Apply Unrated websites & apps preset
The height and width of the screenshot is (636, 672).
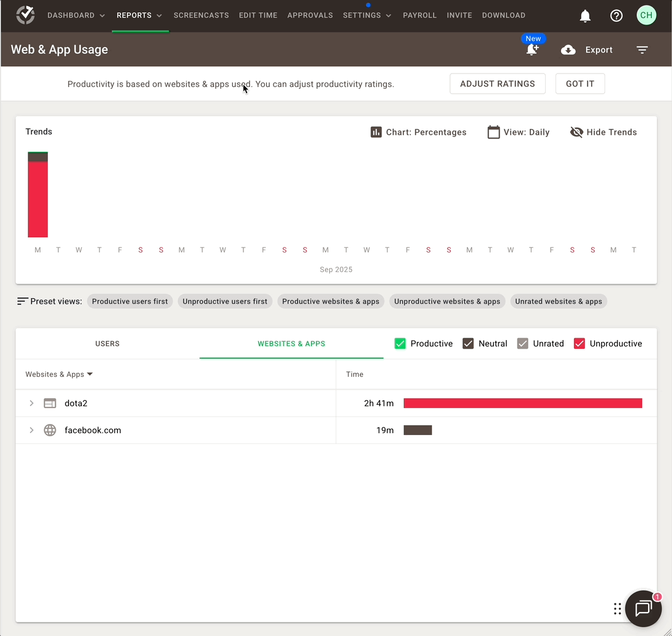pyautogui.click(x=559, y=301)
